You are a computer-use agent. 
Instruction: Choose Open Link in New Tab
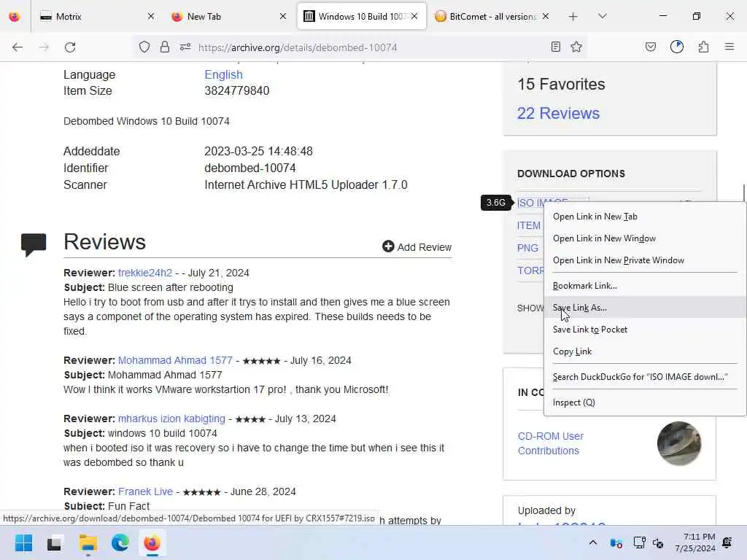[645, 217]
